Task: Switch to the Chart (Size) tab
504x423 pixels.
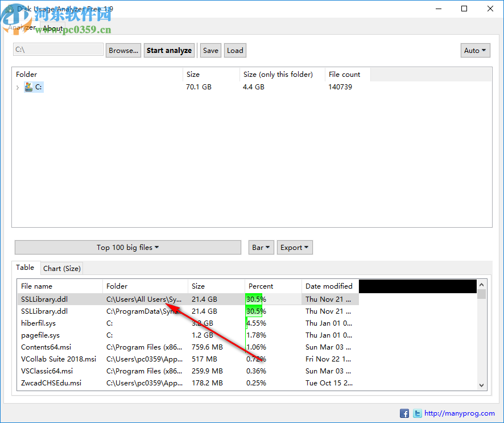Action: coord(61,268)
